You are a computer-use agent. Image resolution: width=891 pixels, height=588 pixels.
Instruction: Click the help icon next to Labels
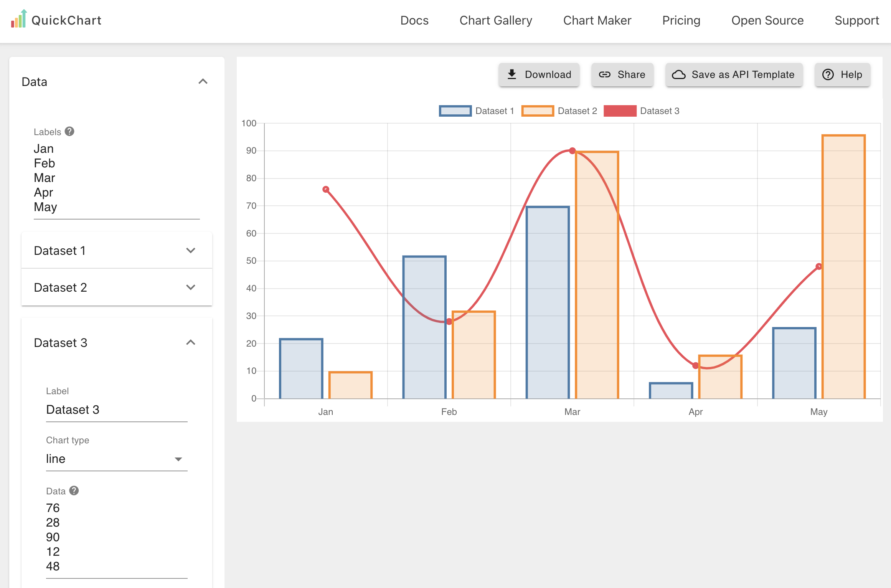[69, 131]
